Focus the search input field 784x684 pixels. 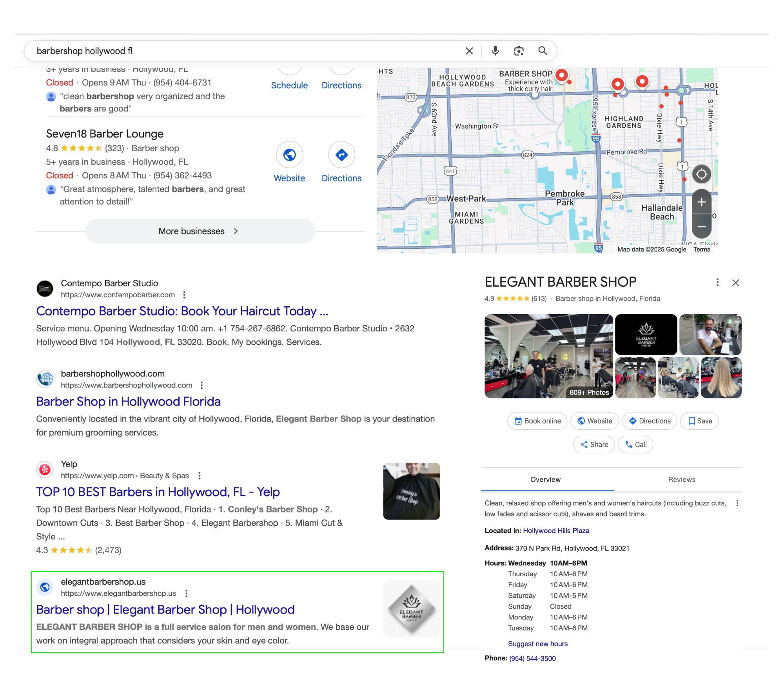247,51
